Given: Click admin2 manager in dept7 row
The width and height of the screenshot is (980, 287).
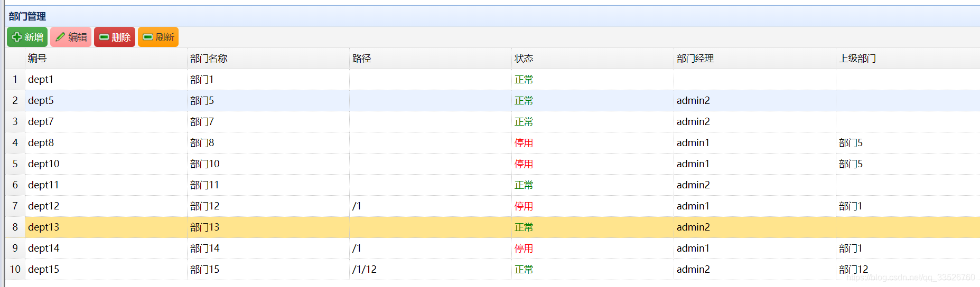Looking at the screenshot, I should (693, 121).
